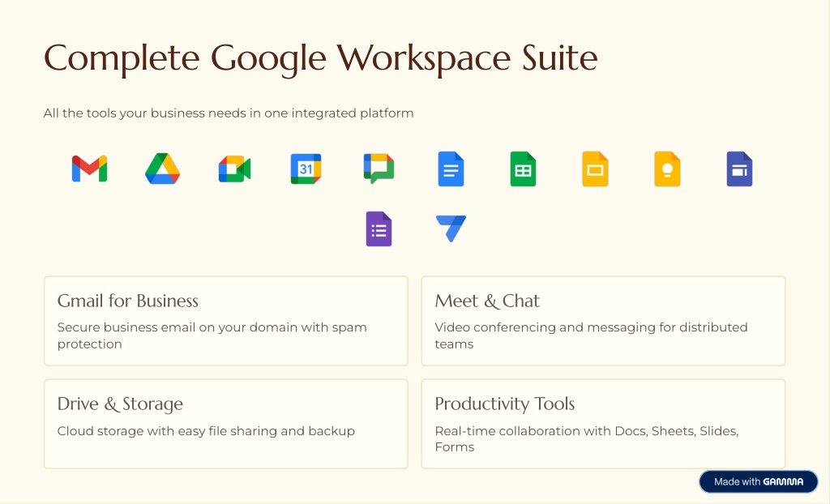
Task: Open the Google Keep lightbulb icon
Action: [x=667, y=169]
